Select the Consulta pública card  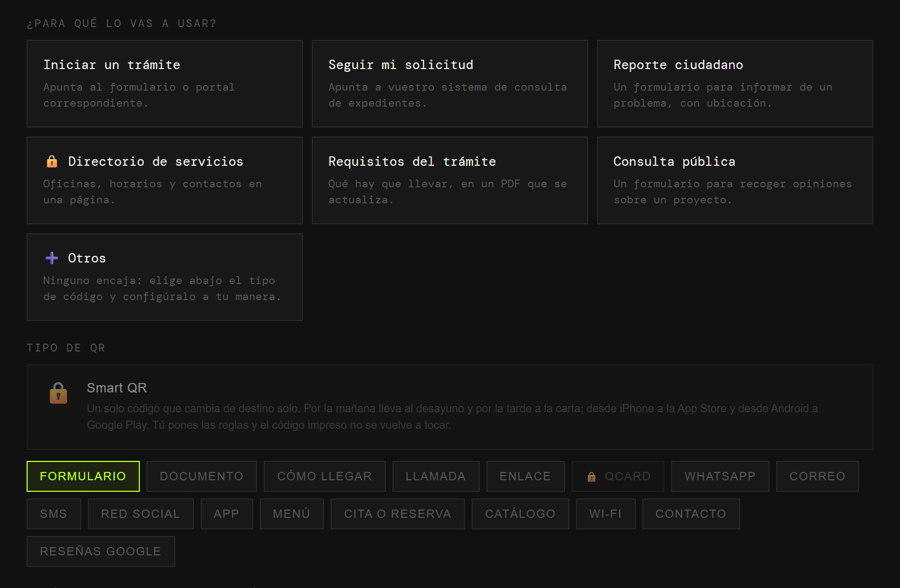click(x=735, y=180)
